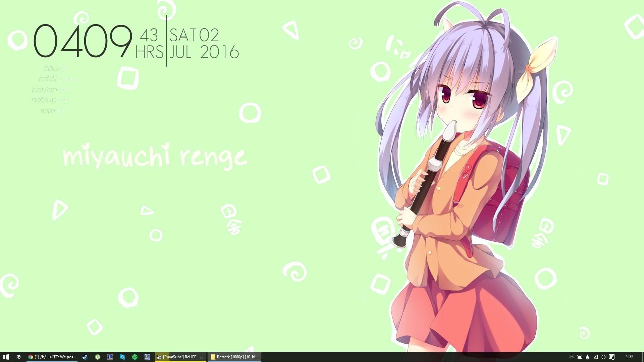Viewport: 644px width, 362px height.
Task: Click the hdd1 C: 96.1G meter
Action: point(57,79)
